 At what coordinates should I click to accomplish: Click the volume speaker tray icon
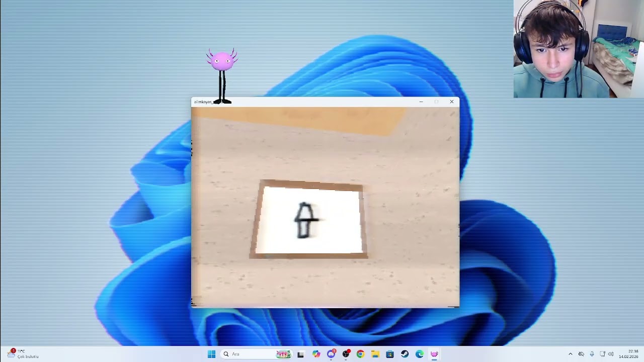click(611, 354)
